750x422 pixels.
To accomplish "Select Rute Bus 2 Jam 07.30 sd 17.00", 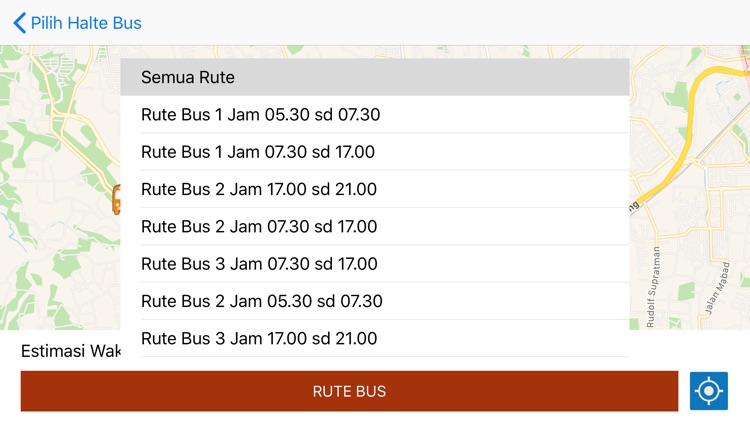I will (374, 227).
